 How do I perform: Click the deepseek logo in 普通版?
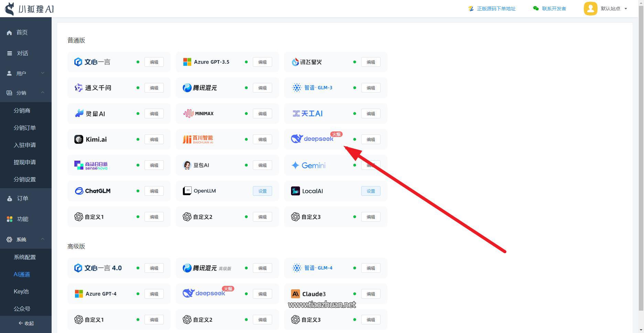[312, 139]
